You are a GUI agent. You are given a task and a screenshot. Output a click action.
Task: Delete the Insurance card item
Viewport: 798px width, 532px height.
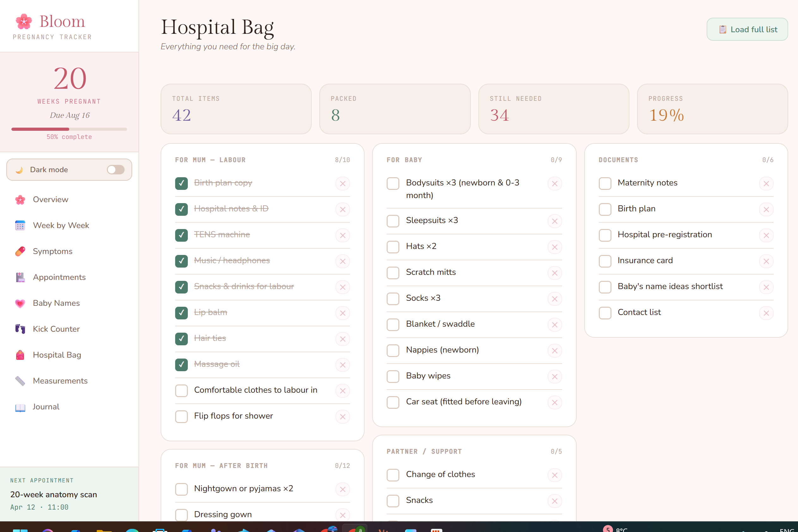(766, 261)
